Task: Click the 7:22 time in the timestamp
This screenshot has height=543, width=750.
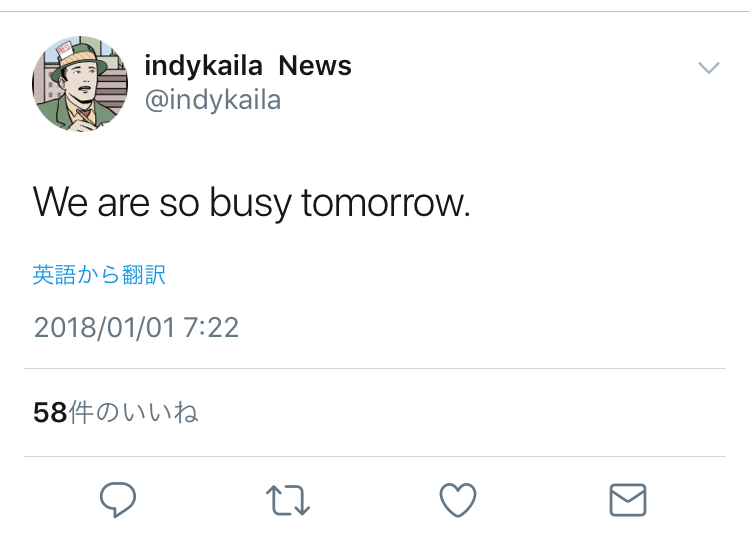Action: pos(212,328)
